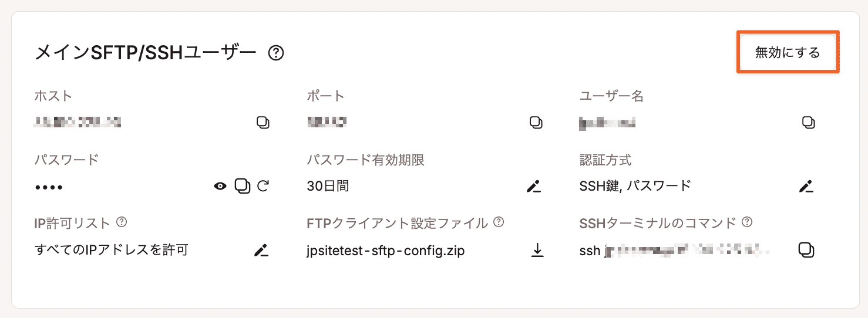Click the 無効にする button

point(788,53)
